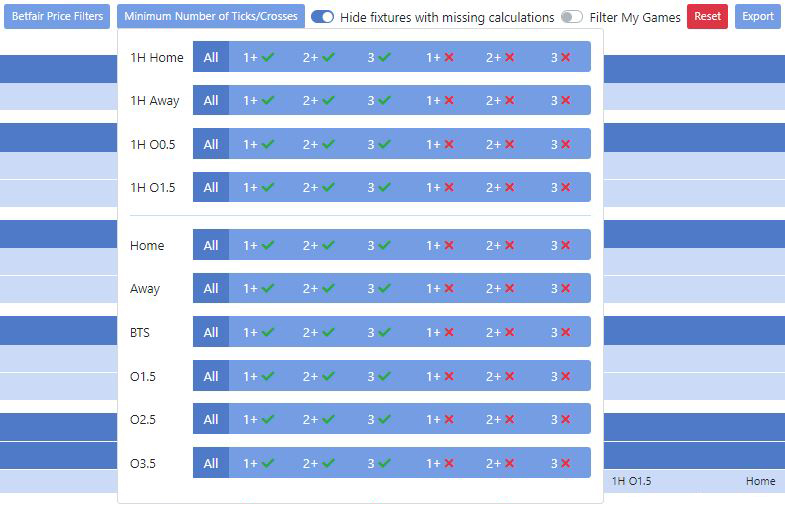Click the Export button
This screenshot has width=785, height=511.
757,17
